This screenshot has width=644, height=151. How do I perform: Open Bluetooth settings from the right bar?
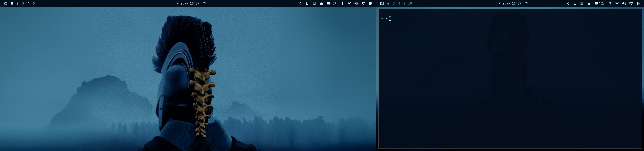pyautogui.click(x=610, y=4)
